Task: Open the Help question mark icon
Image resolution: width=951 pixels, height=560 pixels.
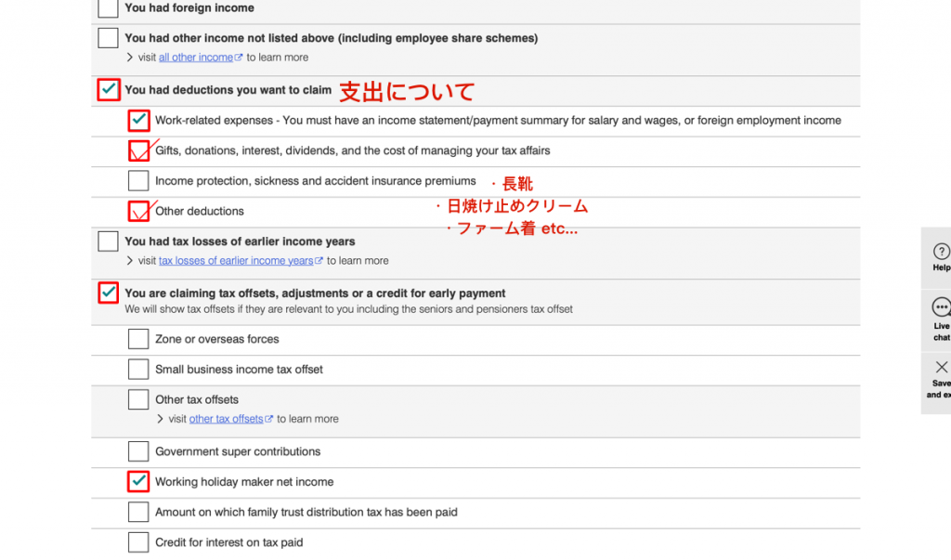Action: (941, 252)
